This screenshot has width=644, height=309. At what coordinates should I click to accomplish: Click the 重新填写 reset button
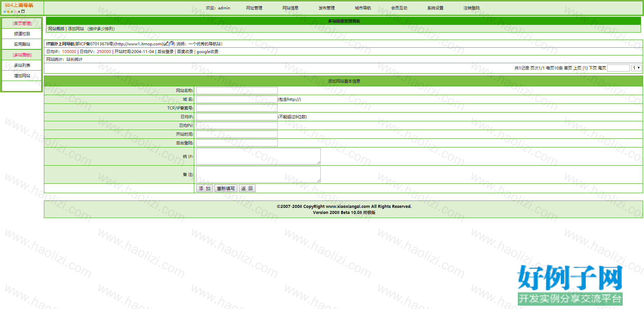point(226,188)
